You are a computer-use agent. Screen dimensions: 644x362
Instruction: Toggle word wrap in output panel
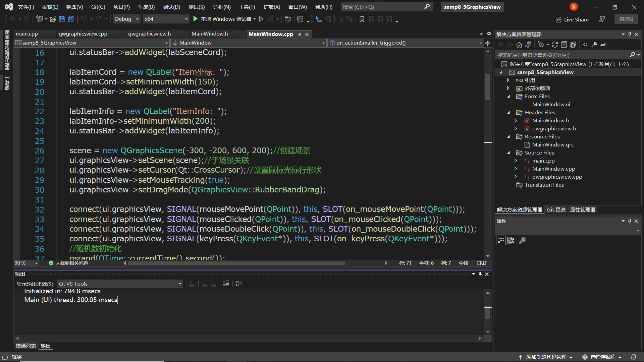pos(238,284)
